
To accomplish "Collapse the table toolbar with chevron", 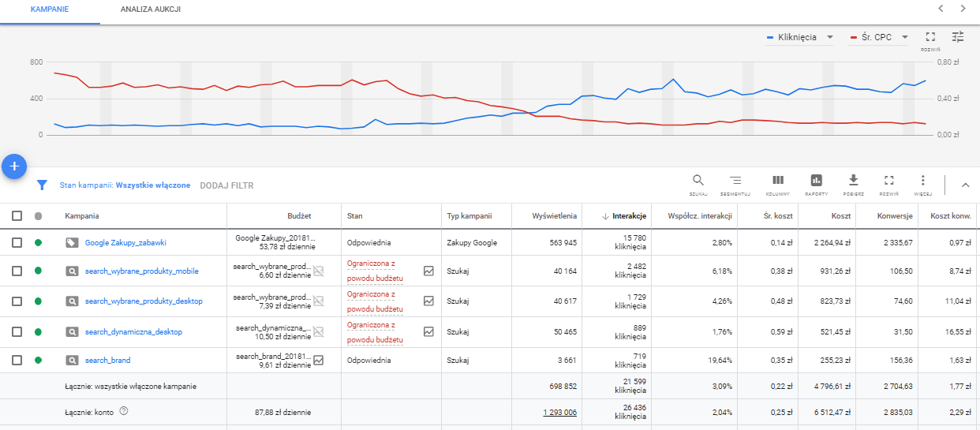I will click(x=964, y=185).
